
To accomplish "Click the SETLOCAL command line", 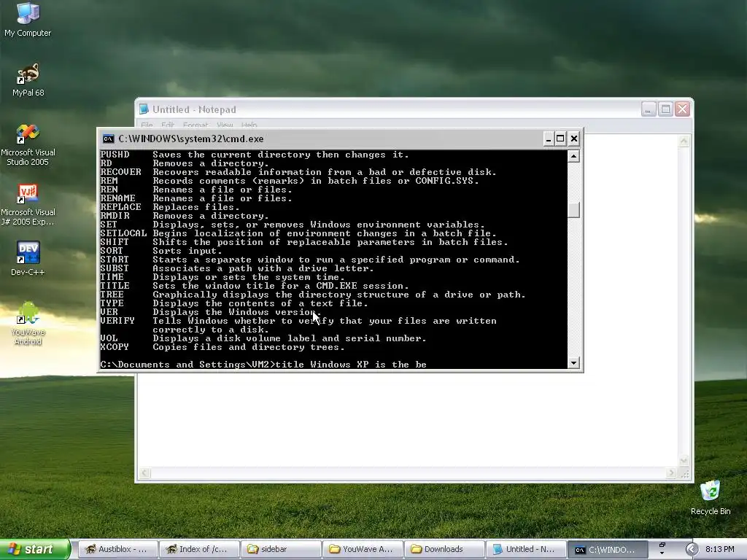I will tap(298, 233).
